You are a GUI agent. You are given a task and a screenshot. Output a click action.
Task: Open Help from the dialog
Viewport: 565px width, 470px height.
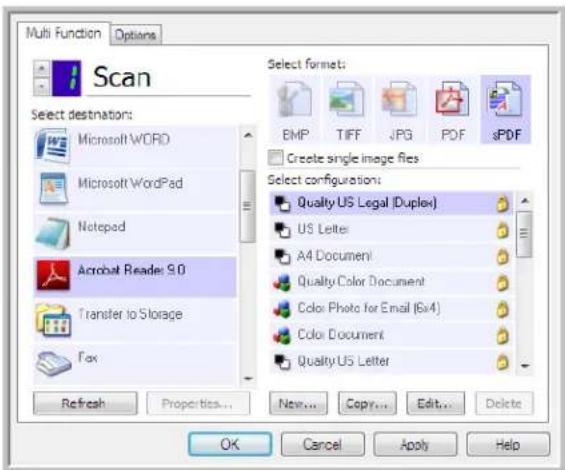coord(508,444)
